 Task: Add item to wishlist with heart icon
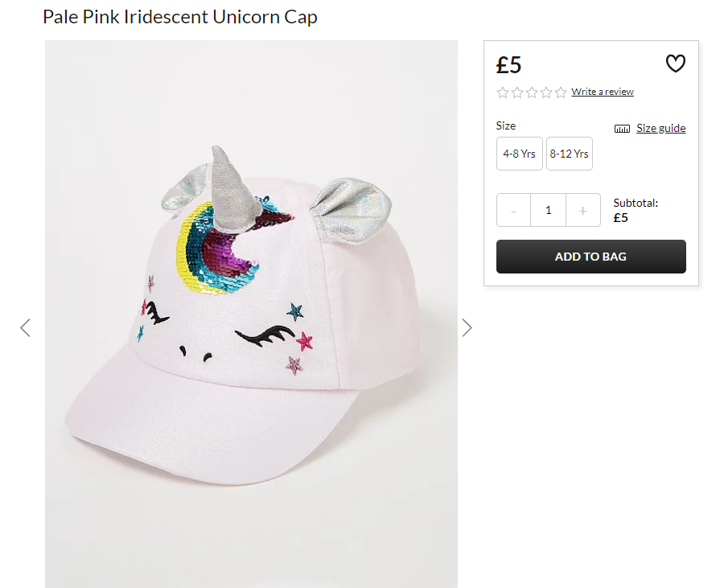676,64
